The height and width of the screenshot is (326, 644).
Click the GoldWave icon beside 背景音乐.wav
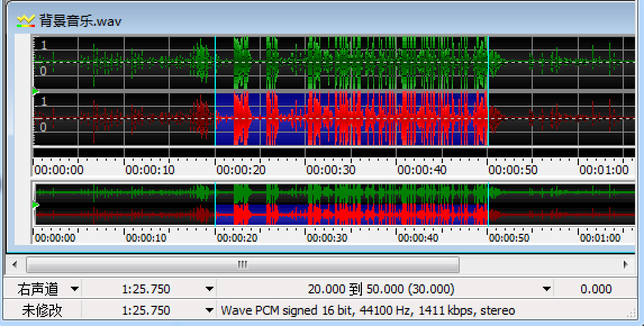(26, 21)
